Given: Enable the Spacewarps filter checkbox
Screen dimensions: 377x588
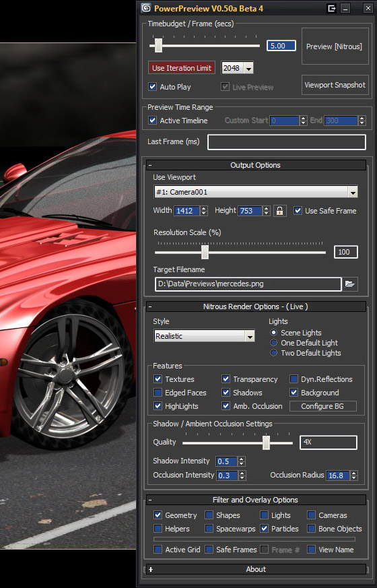Looking at the screenshot, I should pos(209,529).
